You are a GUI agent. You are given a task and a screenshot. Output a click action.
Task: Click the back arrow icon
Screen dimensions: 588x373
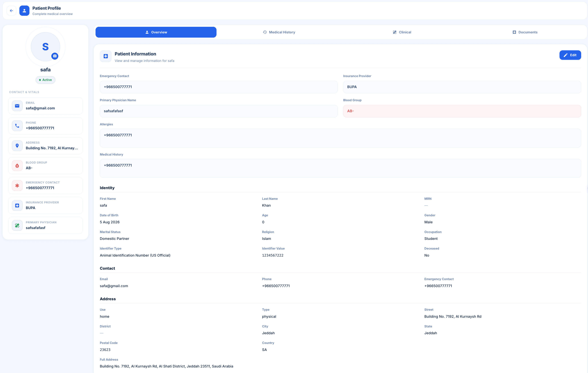[11, 11]
